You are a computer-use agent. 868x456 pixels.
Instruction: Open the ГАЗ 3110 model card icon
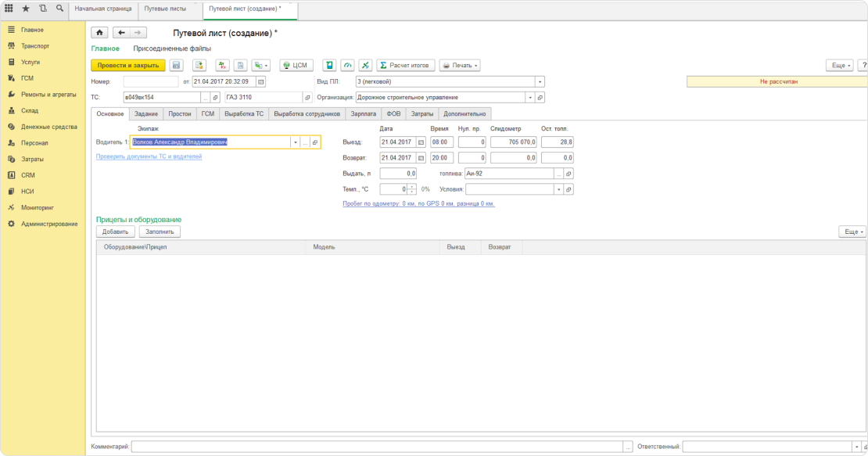point(307,98)
